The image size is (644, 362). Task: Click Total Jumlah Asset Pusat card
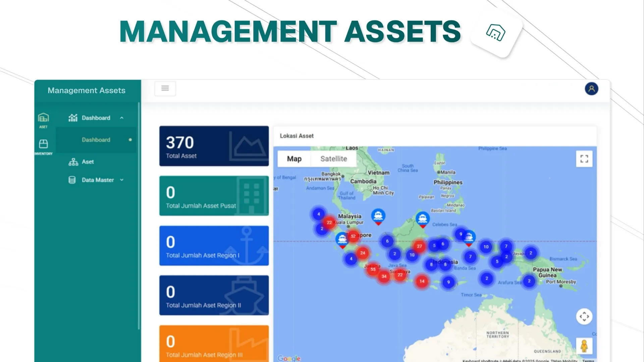pyautogui.click(x=214, y=196)
